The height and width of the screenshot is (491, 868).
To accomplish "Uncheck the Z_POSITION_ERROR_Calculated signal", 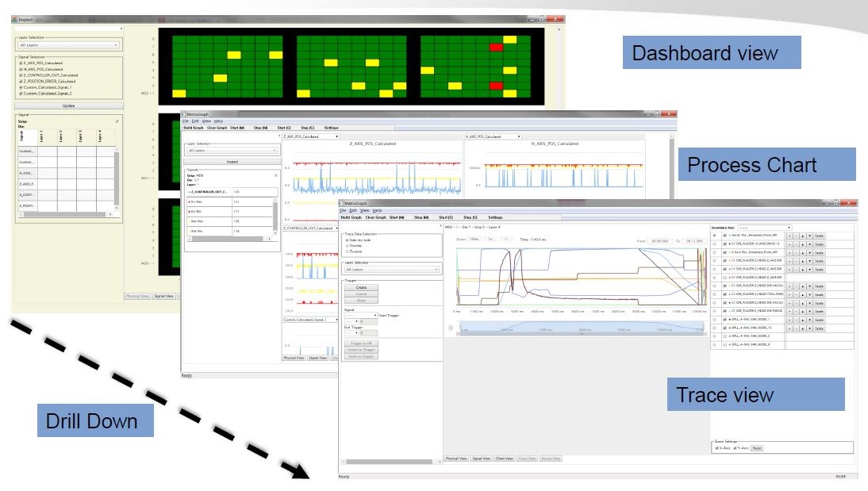I will click(21, 82).
